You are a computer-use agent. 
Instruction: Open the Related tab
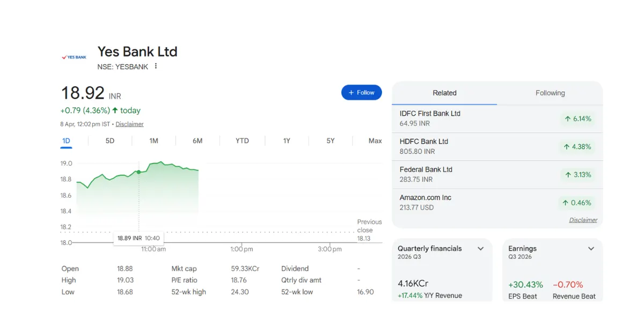[444, 93]
